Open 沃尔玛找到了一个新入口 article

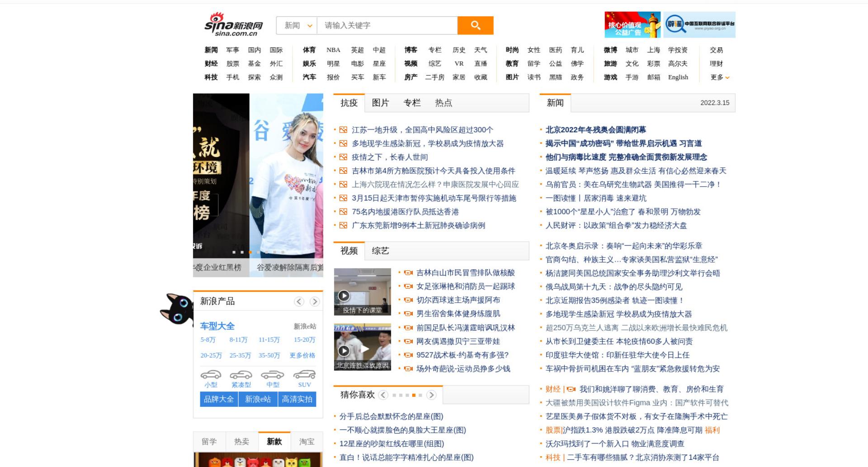point(615,444)
